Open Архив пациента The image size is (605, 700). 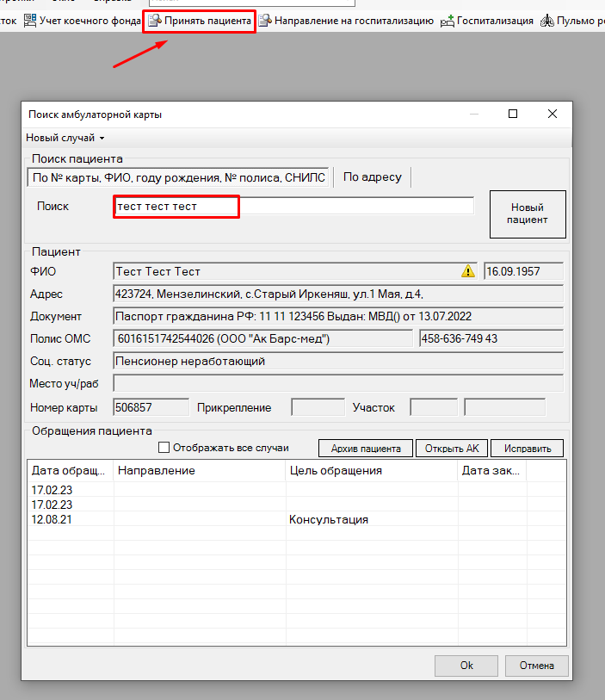point(366,449)
